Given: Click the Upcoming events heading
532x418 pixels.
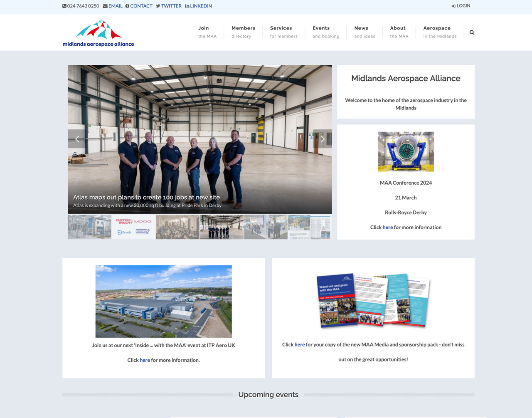Looking at the screenshot, I should [x=268, y=395].
